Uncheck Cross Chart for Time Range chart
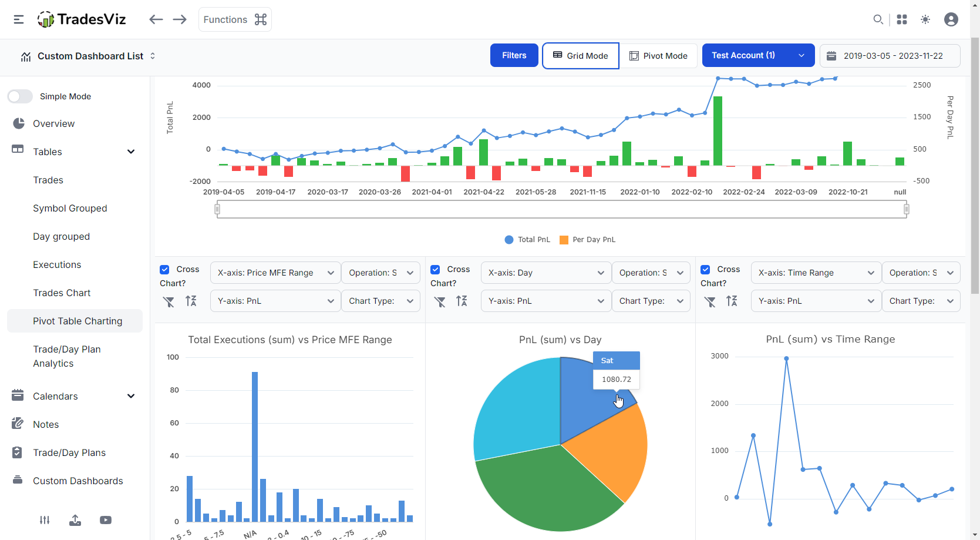 tap(705, 270)
